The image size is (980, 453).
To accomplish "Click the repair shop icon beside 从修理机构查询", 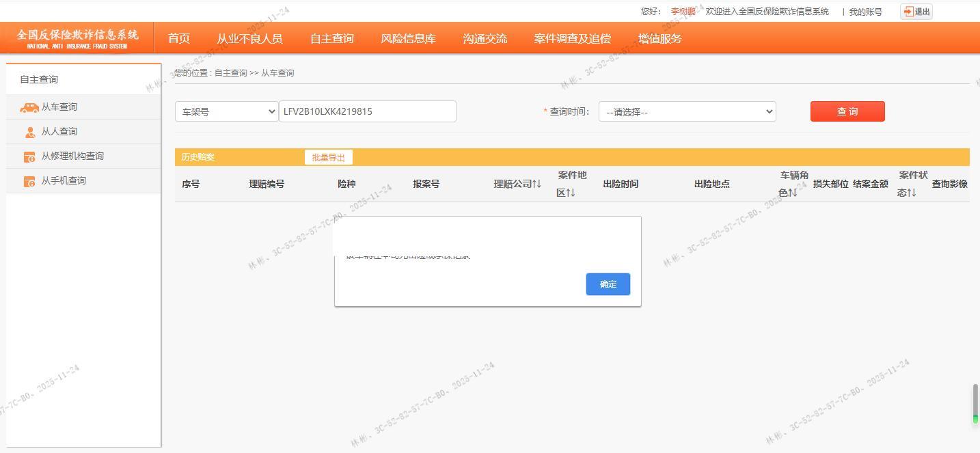I will click(29, 156).
